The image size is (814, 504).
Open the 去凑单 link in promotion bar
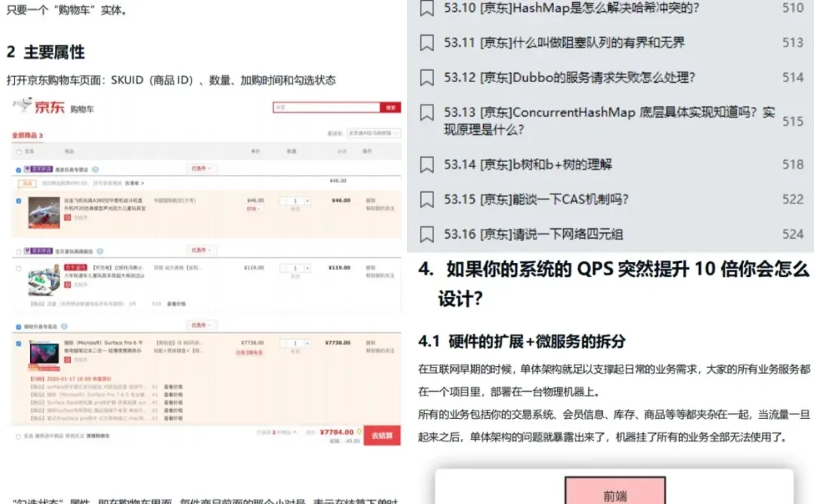[133, 184]
